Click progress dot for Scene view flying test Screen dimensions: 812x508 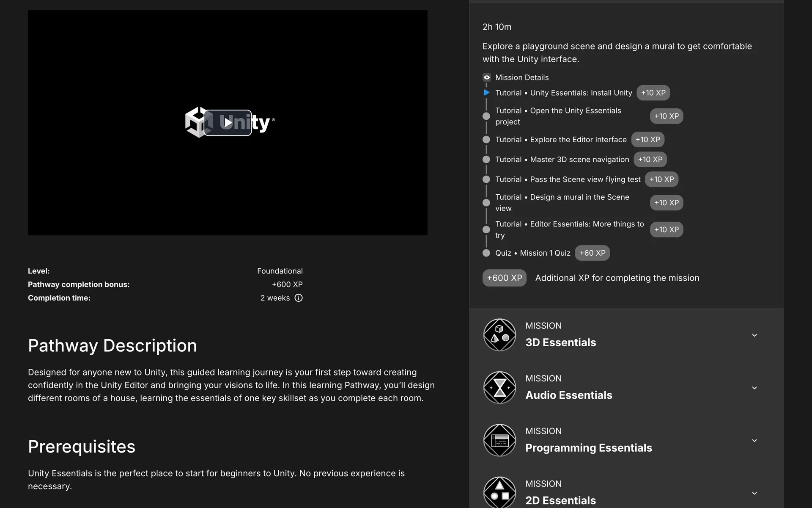[x=486, y=179]
